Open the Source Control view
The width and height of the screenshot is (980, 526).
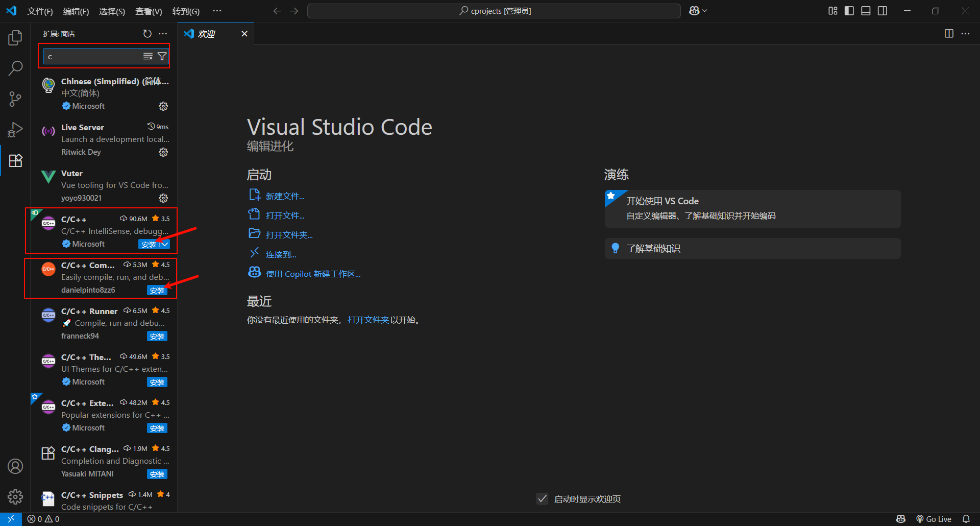[15, 99]
